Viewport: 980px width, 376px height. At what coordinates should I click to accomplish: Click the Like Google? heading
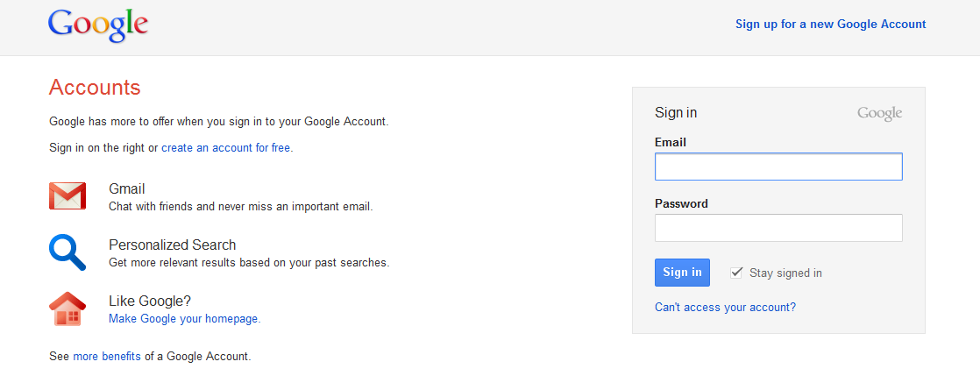(150, 301)
